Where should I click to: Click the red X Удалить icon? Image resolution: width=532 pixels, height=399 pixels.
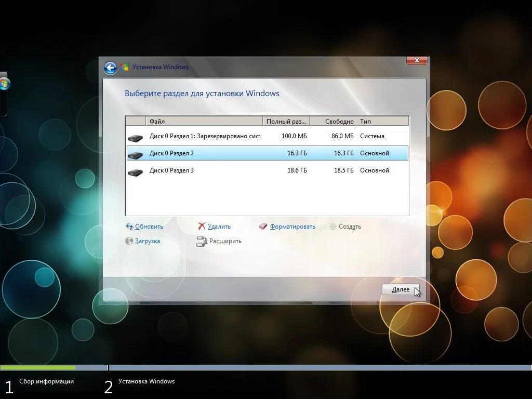point(203,226)
